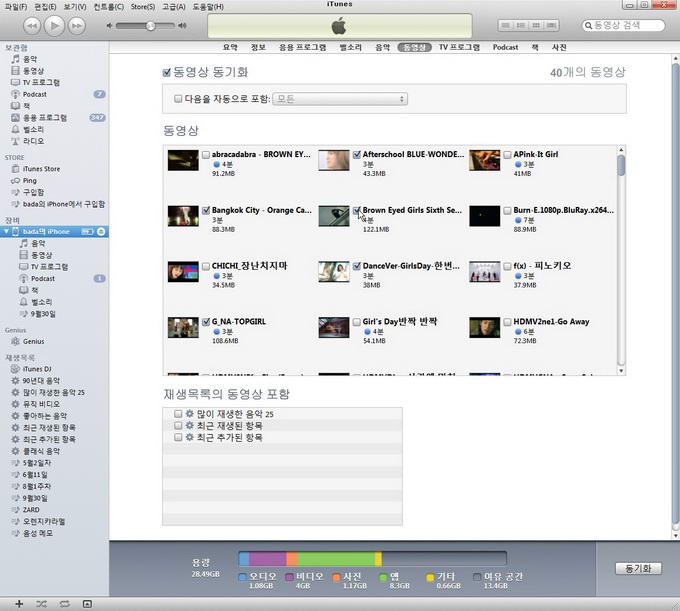
Task: Uncheck Bangkok City - Orange Ca video
Action: [206, 211]
